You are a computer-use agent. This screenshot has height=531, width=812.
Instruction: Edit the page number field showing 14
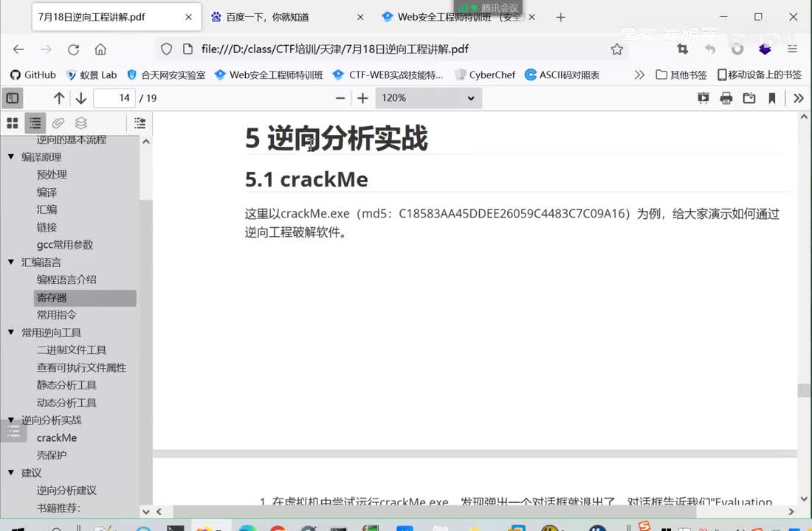[114, 98]
